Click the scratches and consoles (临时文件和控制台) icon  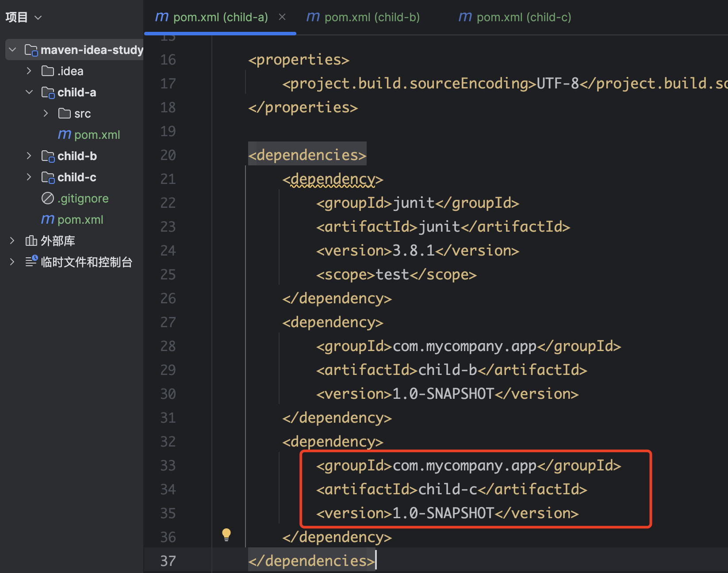point(31,262)
